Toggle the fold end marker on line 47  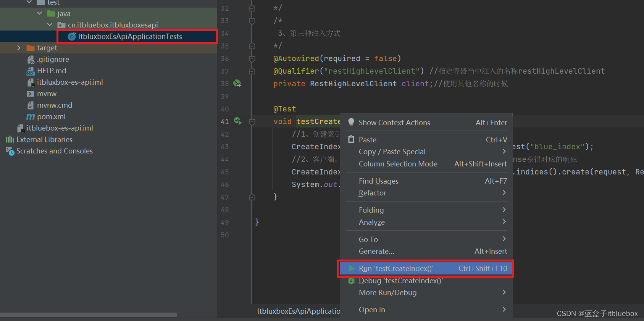pyautogui.click(x=252, y=197)
